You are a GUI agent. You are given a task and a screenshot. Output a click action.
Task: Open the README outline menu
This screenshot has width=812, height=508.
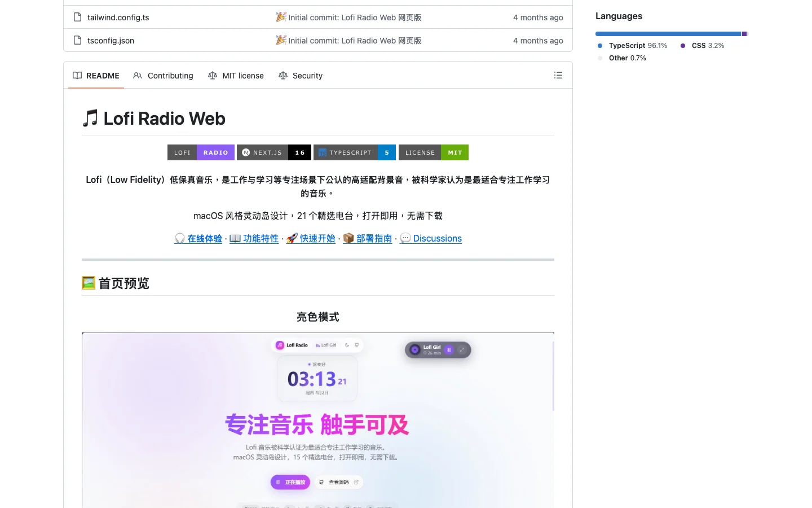[558, 75]
